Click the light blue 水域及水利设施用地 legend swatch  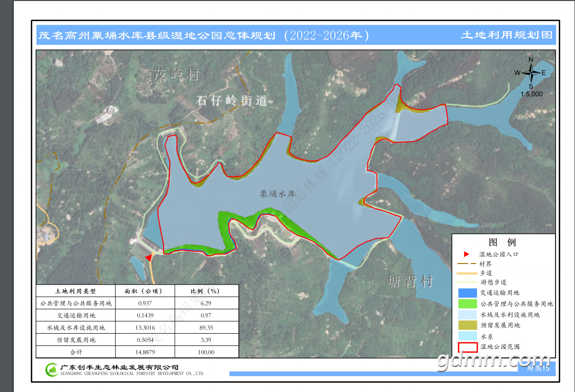(468, 315)
